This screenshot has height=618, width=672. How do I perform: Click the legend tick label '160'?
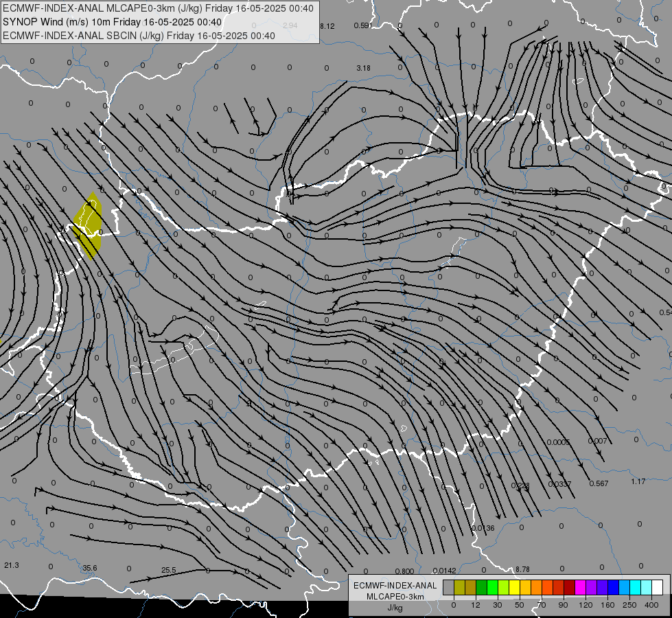click(x=607, y=605)
